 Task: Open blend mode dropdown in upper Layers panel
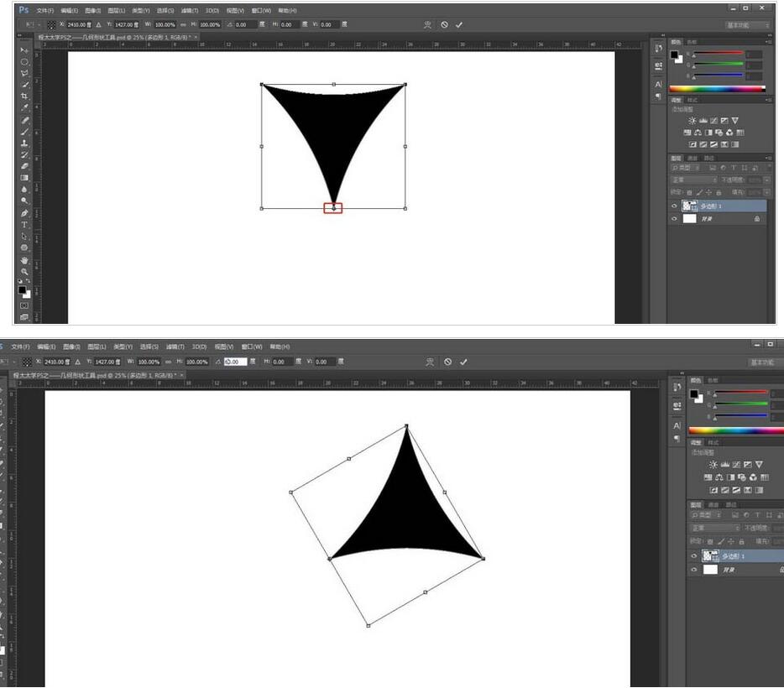(x=693, y=180)
